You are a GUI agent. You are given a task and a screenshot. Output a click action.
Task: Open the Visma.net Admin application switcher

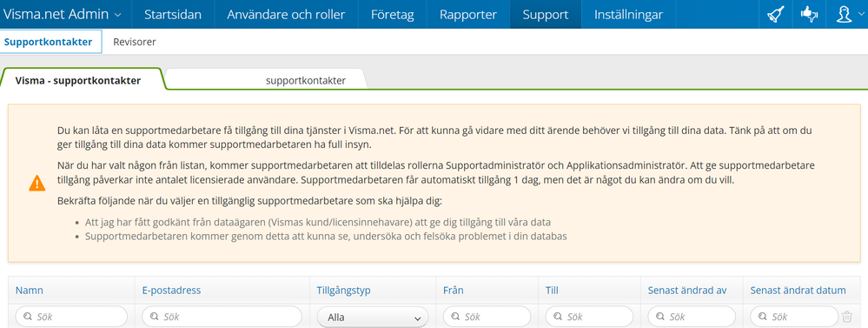[63, 15]
